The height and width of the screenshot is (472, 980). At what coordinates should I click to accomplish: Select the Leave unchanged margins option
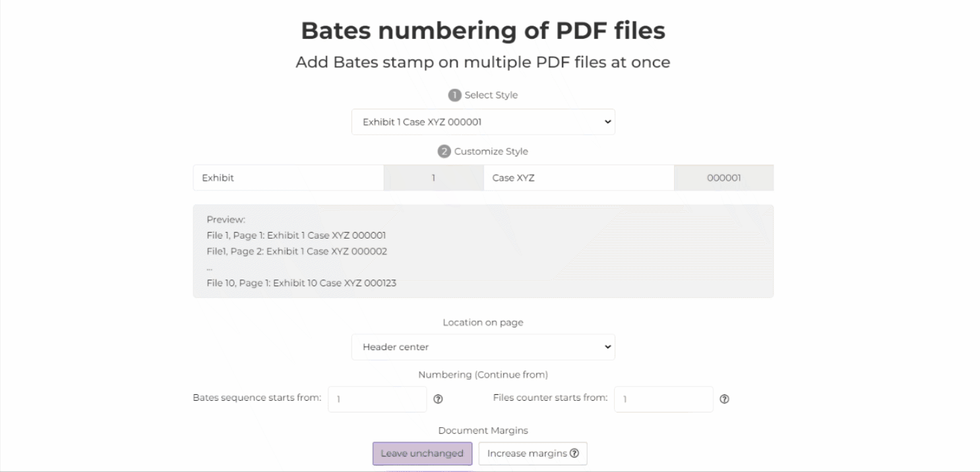click(422, 453)
